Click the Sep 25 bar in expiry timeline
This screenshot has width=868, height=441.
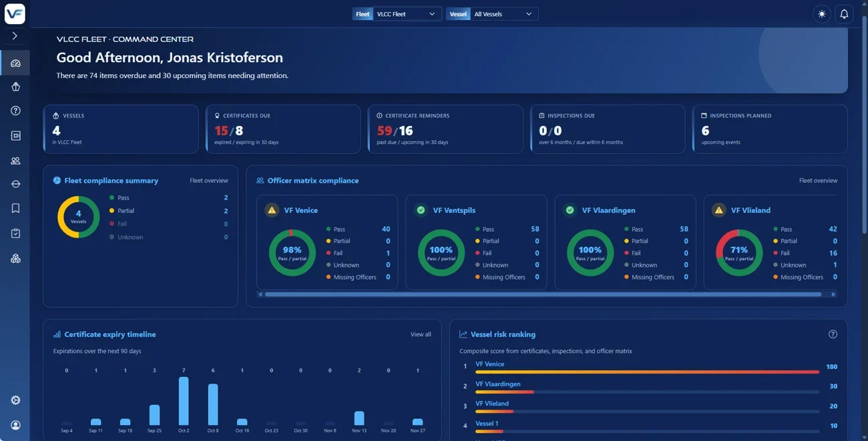[154, 415]
